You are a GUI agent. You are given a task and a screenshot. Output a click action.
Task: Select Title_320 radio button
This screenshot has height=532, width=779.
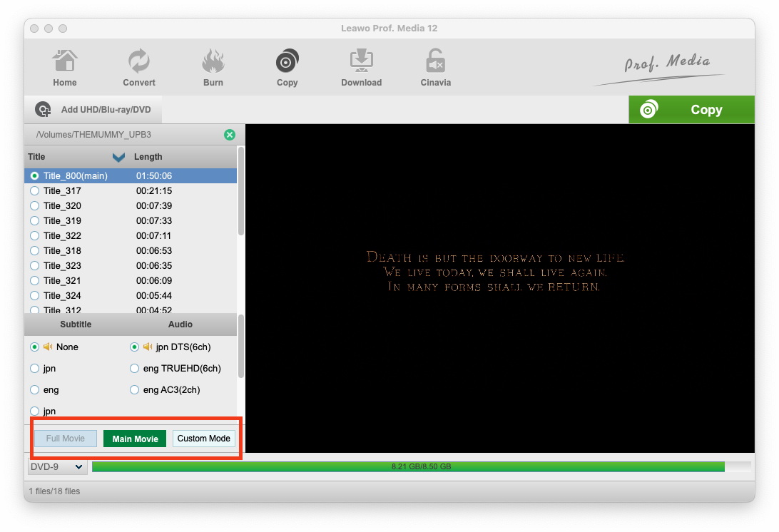click(34, 205)
